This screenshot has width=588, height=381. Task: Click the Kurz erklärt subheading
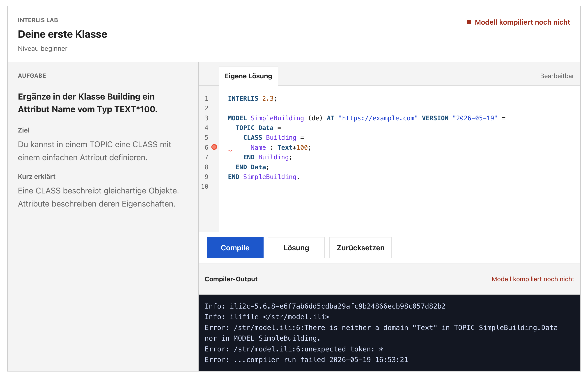tap(37, 177)
